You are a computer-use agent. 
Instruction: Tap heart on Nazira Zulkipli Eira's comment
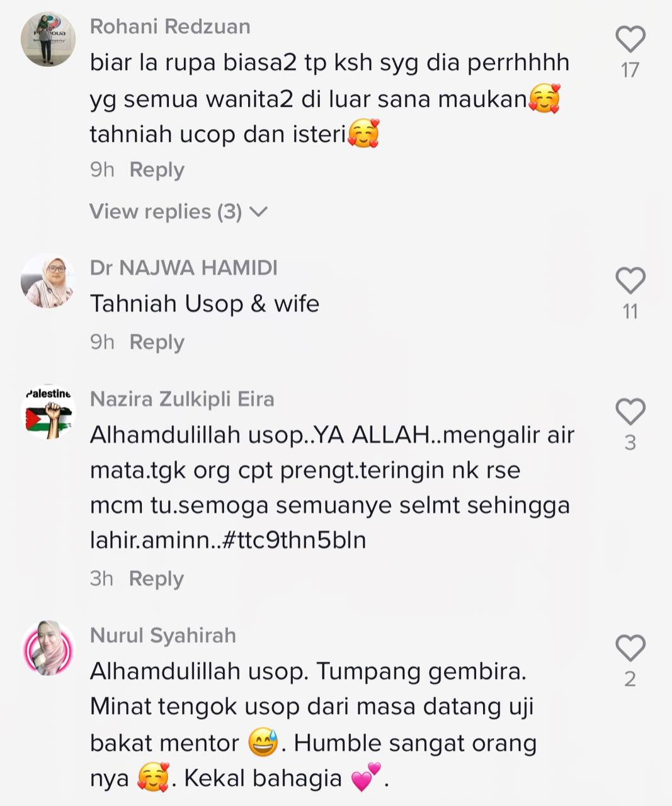tap(630, 412)
